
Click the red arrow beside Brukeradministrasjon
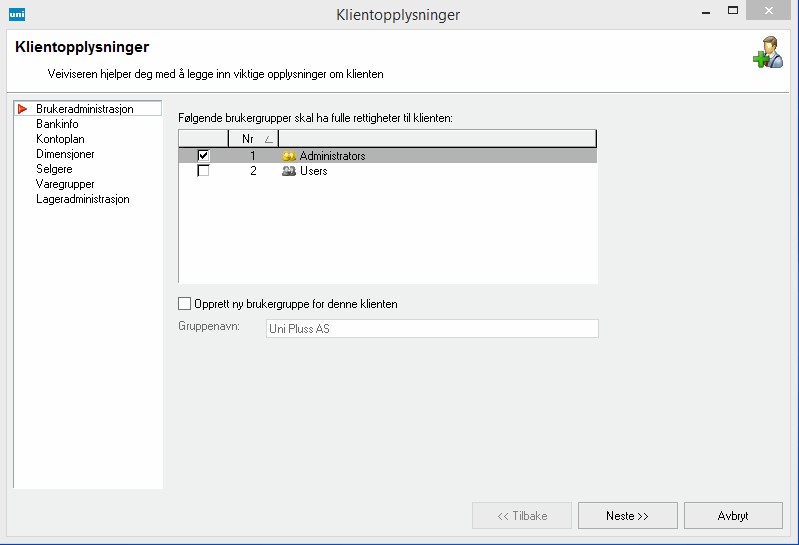click(x=22, y=108)
